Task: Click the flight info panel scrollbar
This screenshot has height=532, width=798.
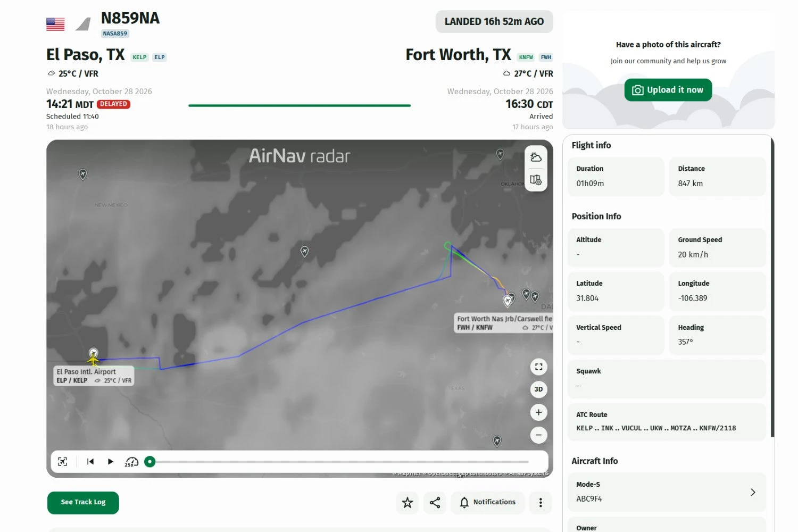Action: (x=772, y=287)
